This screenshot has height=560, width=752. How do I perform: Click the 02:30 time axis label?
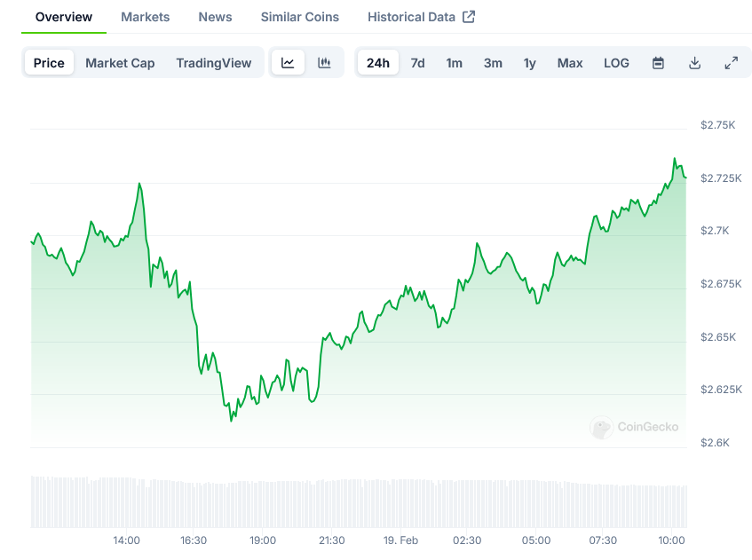coord(467,540)
